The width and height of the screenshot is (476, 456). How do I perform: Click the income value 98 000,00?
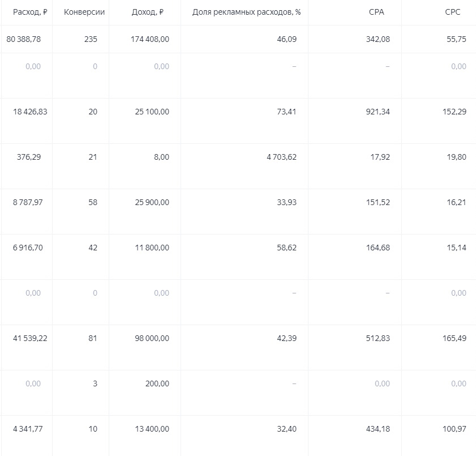click(149, 339)
